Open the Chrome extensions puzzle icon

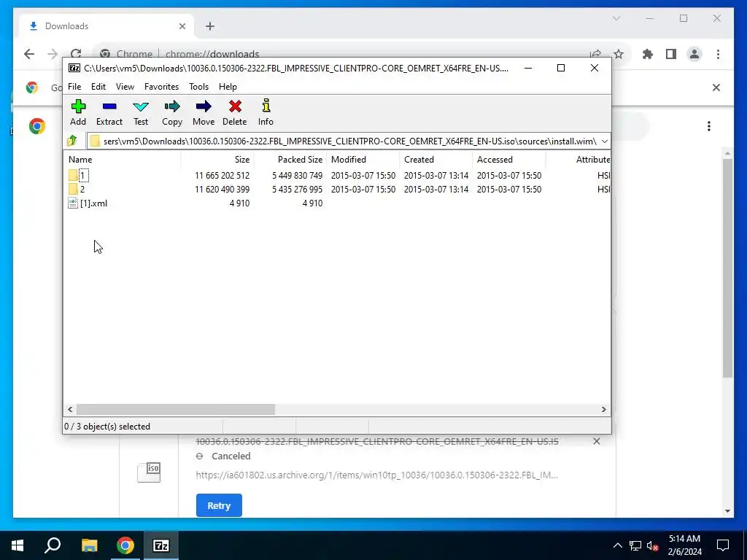tap(648, 54)
